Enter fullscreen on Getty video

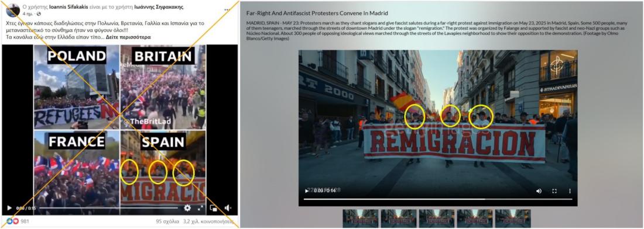coord(554,191)
